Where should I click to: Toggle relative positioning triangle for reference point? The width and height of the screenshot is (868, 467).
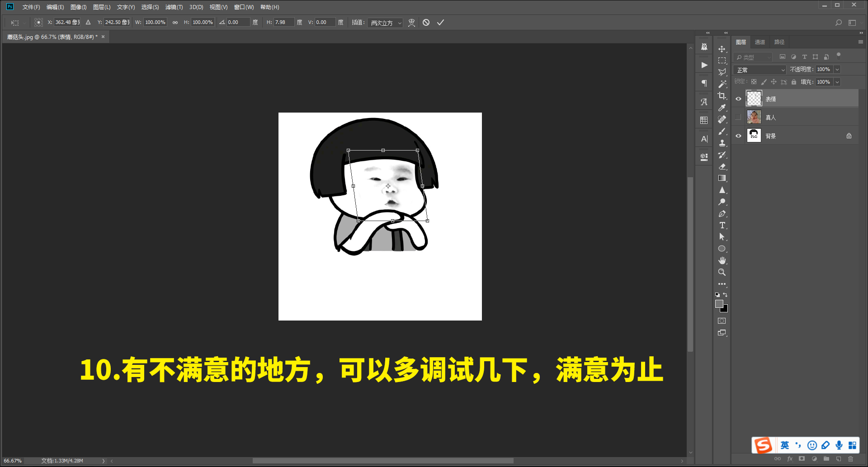coord(88,22)
